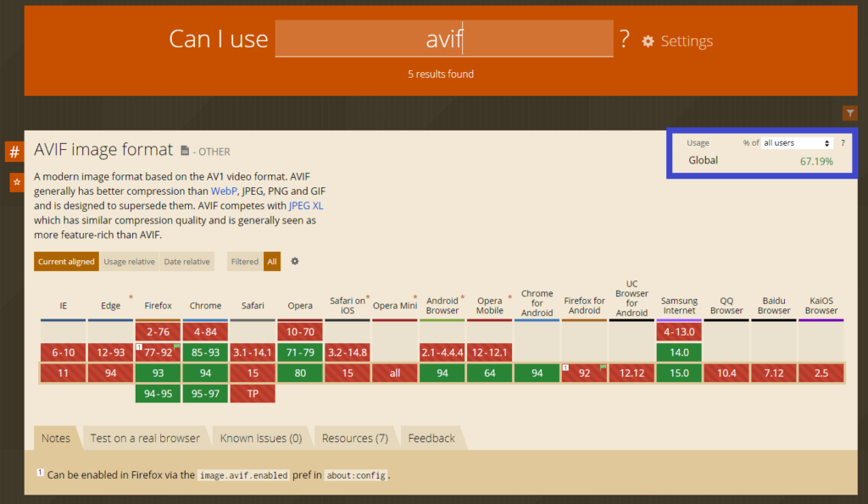The height and width of the screenshot is (504, 868).
Task: Click the KaiOS Browser column header
Action: click(x=821, y=306)
